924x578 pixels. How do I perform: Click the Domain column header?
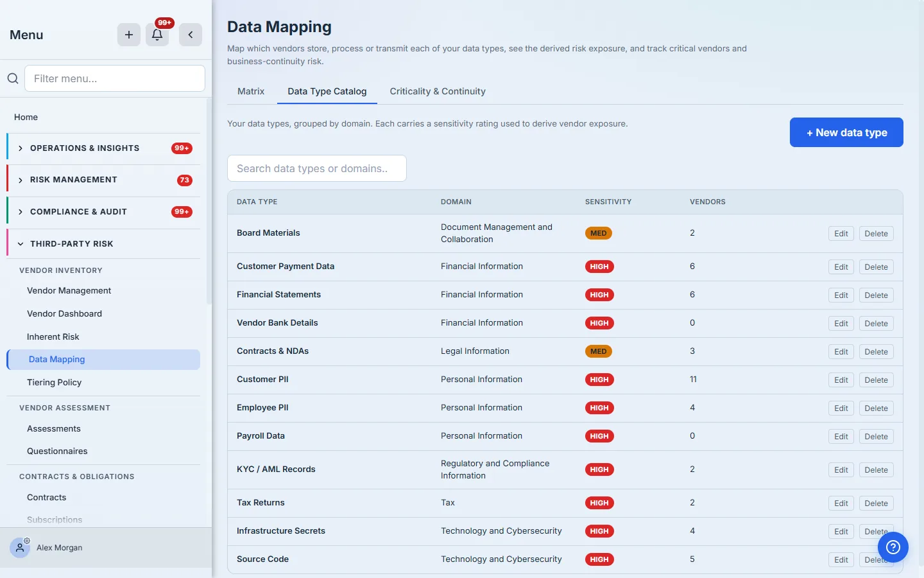456,202
